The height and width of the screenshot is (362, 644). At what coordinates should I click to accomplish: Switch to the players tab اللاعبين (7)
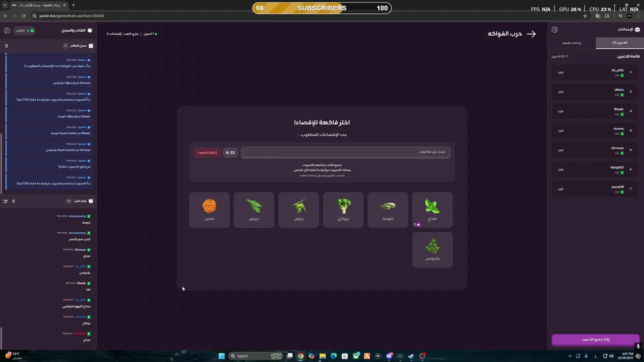[x=620, y=43]
